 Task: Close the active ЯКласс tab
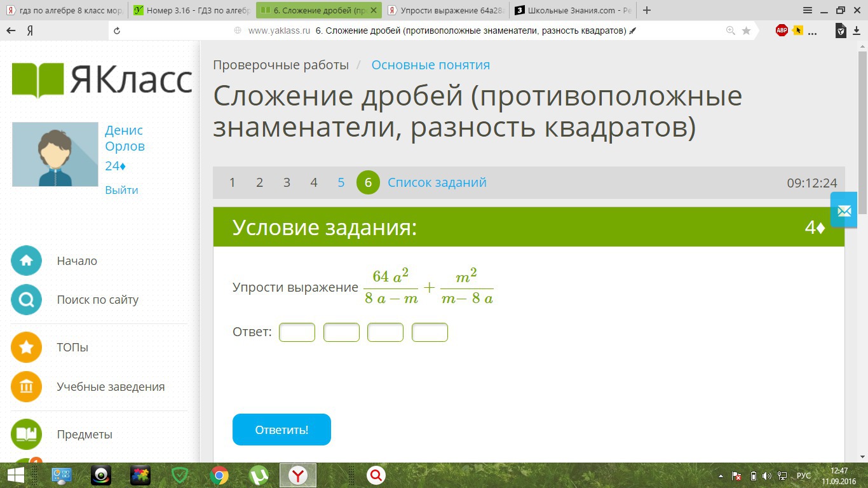click(374, 10)
